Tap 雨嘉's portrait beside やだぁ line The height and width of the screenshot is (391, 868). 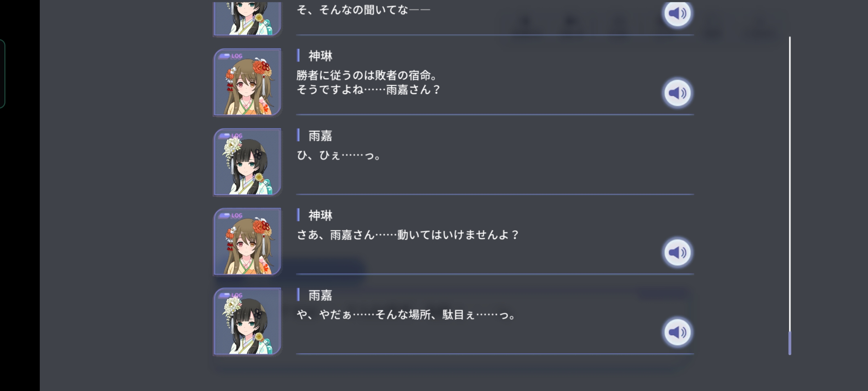click(247, 321)
